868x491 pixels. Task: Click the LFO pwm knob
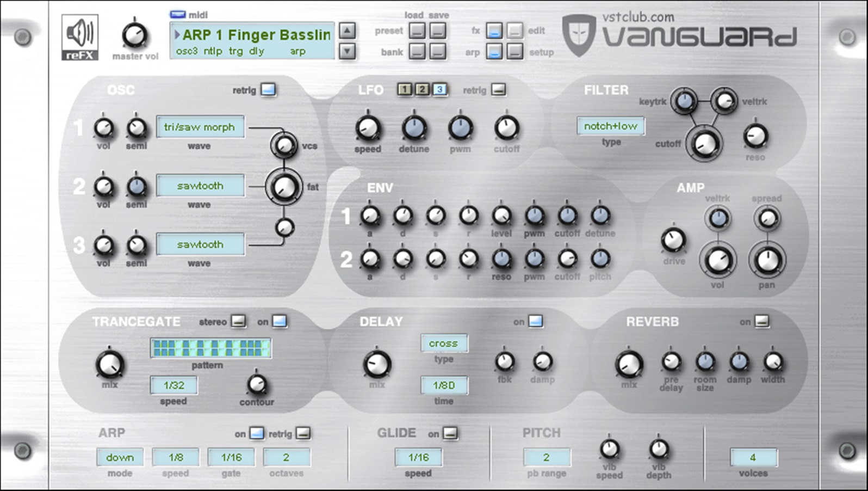[x=460, y=128]
